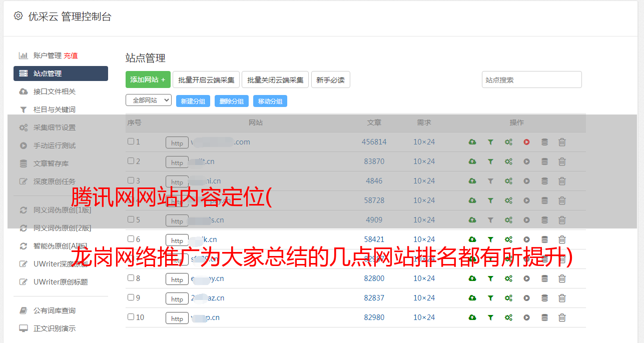Open UWriter原创标题 menu item
This screenshot has height=343, width=644.
point(61,282)
